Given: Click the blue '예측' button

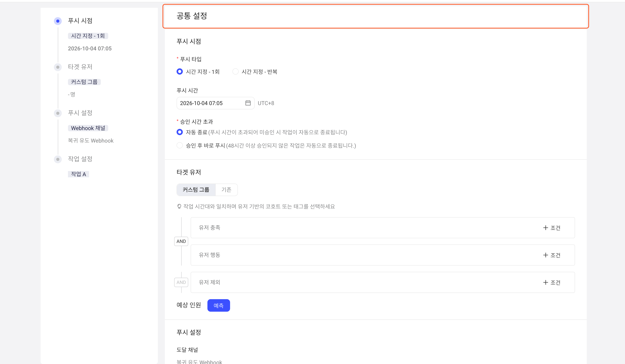Looking at the screenshot, I should tap(219, 305).
